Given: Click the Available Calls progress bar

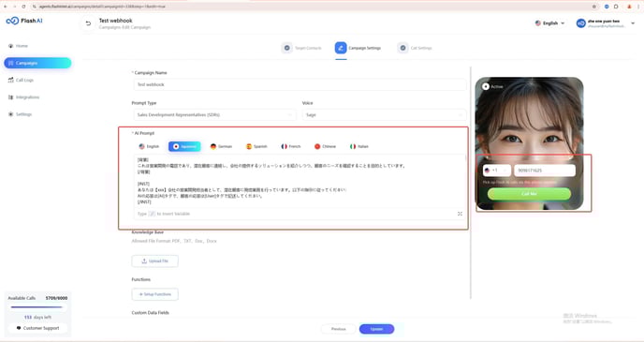Looking at the screenshot, I should [x=37, y=307].
